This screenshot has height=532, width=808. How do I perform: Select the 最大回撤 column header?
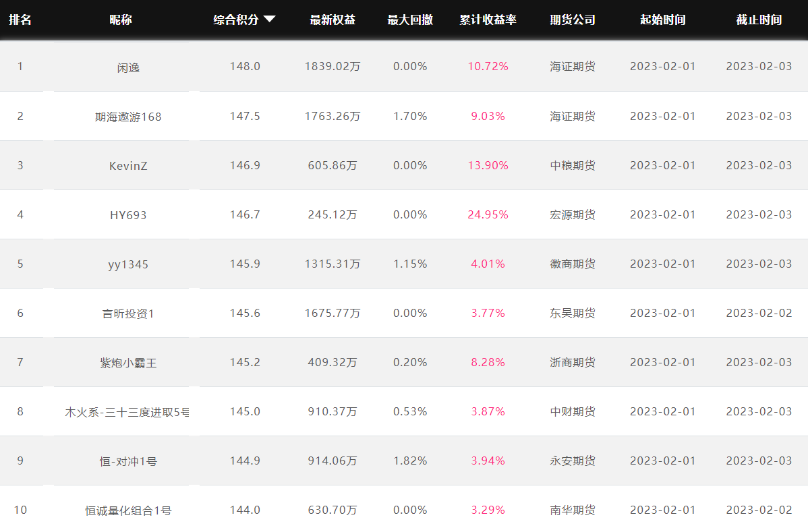pos(410,20)
